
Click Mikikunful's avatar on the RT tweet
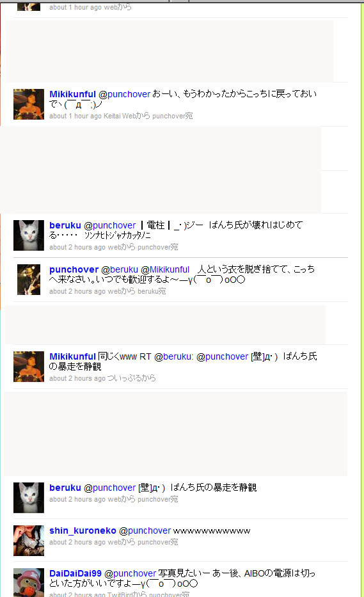[29, 367]
